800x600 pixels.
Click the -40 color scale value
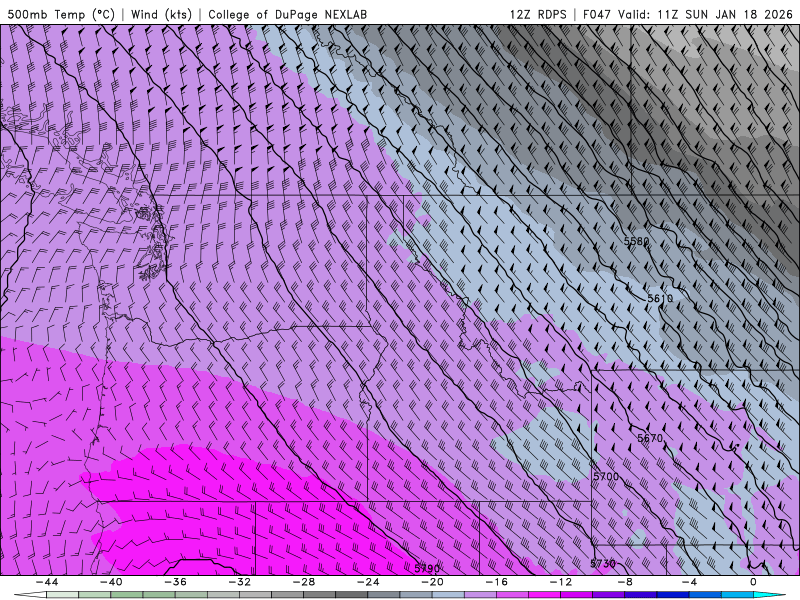[111, 582]
